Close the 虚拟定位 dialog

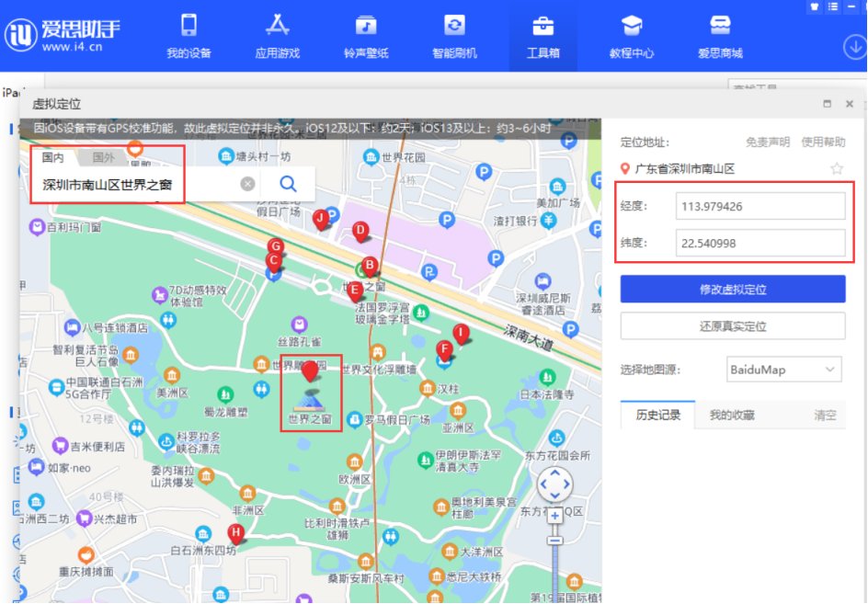tap(850, 104)
